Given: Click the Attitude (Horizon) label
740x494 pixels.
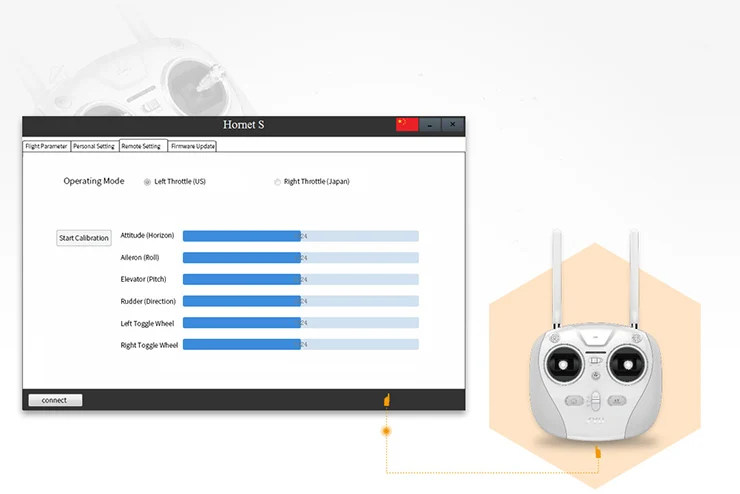Looking at the screenshot, I should coord(147,235).
